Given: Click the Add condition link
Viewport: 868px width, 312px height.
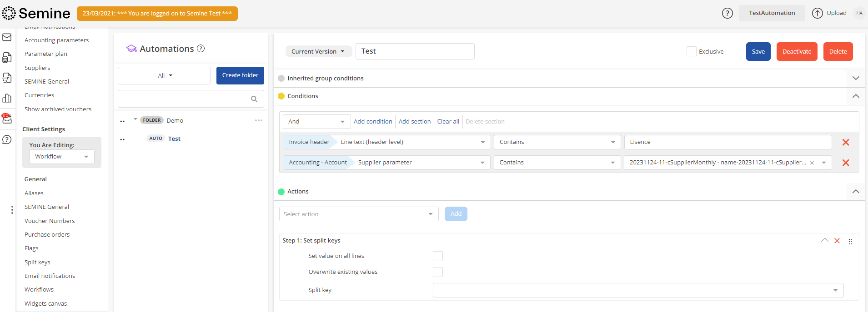Looking at the screenshot, I should coord(372,121).
